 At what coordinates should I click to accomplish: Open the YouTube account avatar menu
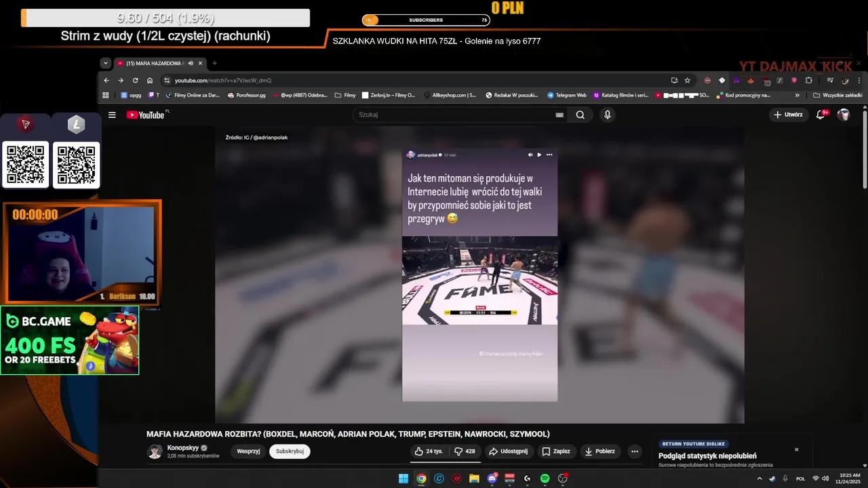[x=844, y=115]
